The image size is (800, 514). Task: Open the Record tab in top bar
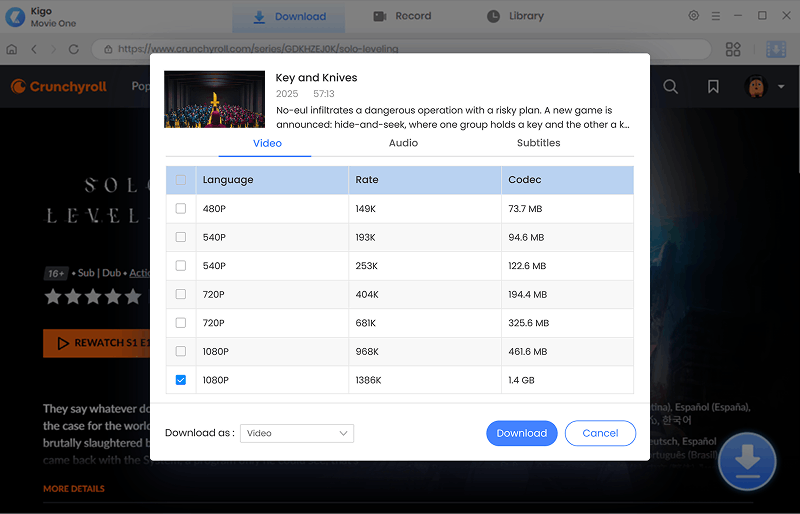click(x=403, y=16)
